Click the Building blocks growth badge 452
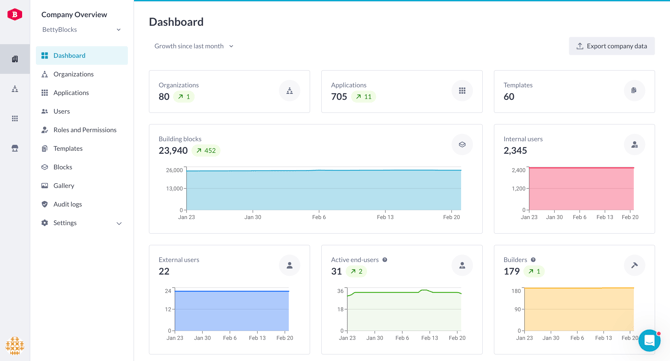Viewport: 670px width, 361px height. pos(206,150)
